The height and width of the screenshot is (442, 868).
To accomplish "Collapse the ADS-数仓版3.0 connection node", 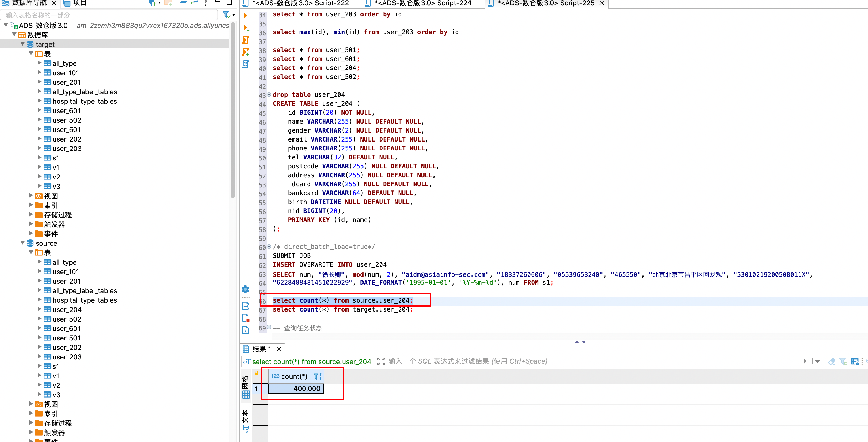I will coord(6,25).
